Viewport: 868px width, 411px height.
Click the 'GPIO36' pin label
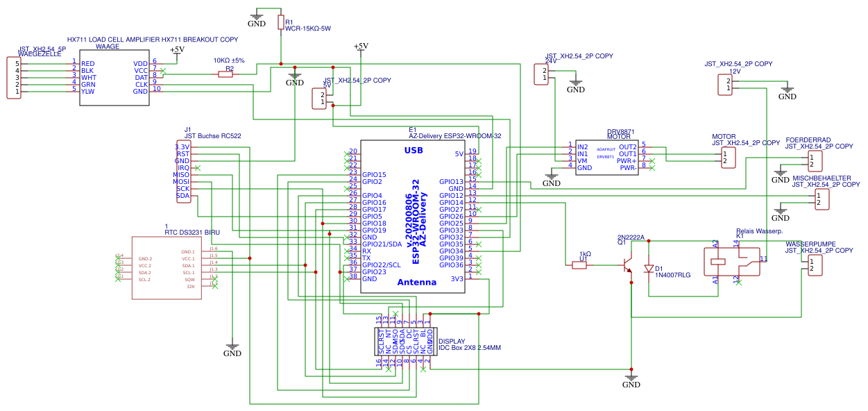coord(451,265)
